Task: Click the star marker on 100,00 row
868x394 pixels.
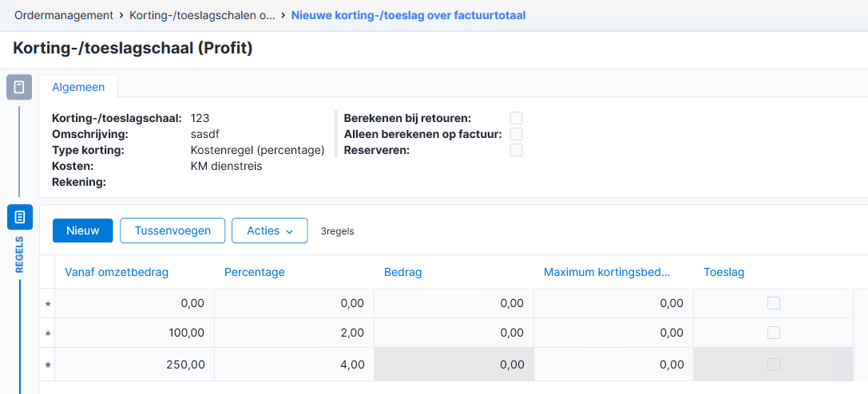Action: (48, 333)
